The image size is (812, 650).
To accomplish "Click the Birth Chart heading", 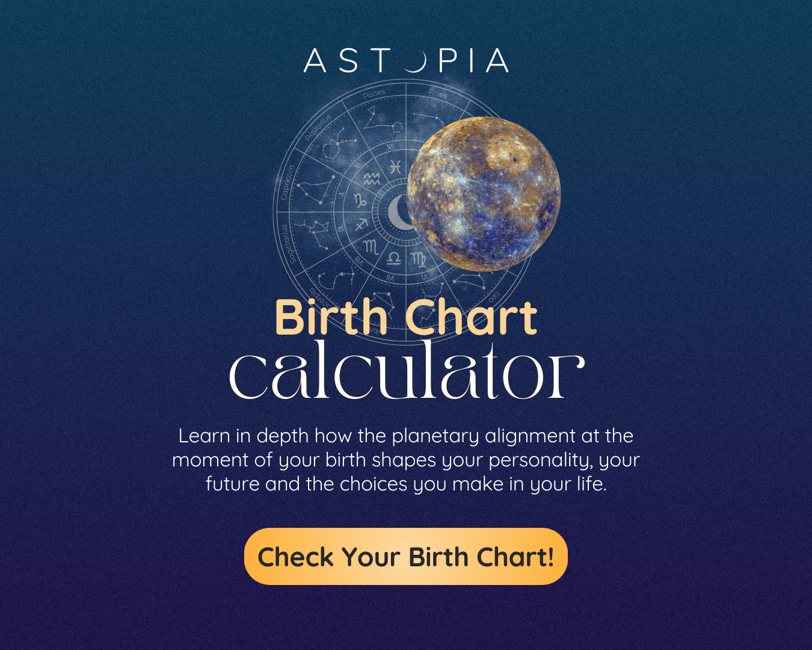I will [x=405, y=317].
